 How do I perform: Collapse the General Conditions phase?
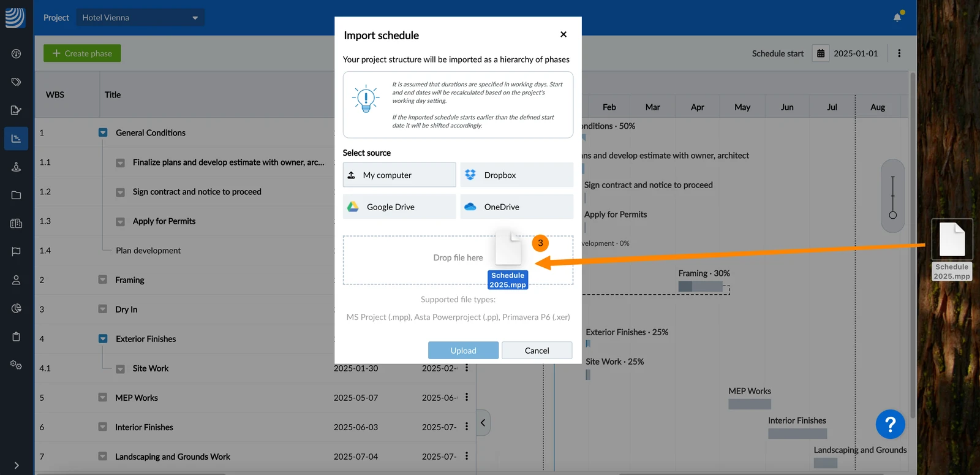pos(103,133)
